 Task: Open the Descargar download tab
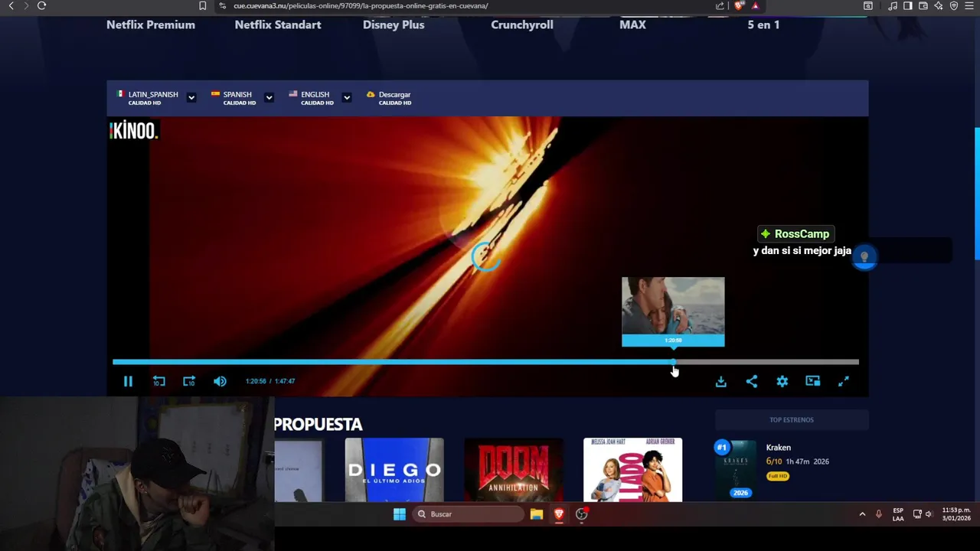(389, 98)
